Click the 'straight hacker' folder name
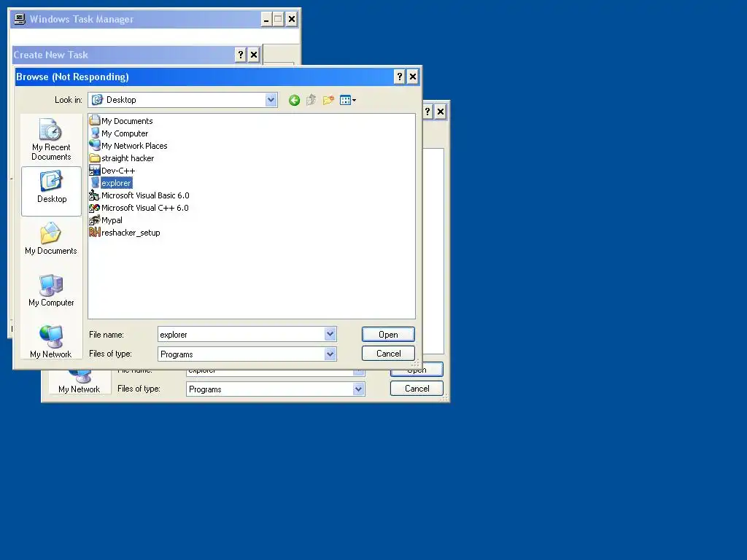This screenshot has width=747, height=560. click(x=128, y=158)
